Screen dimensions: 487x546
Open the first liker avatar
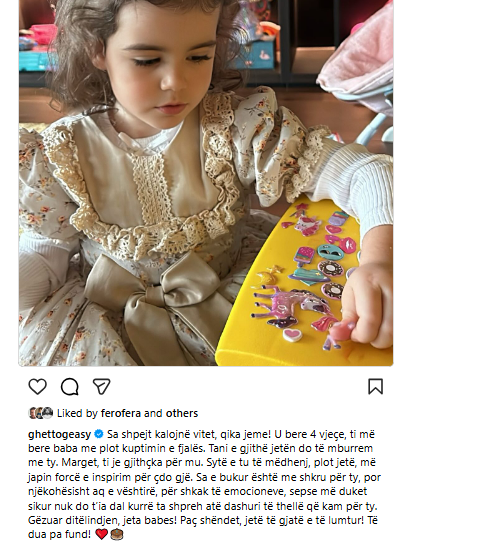click(33, 413)
